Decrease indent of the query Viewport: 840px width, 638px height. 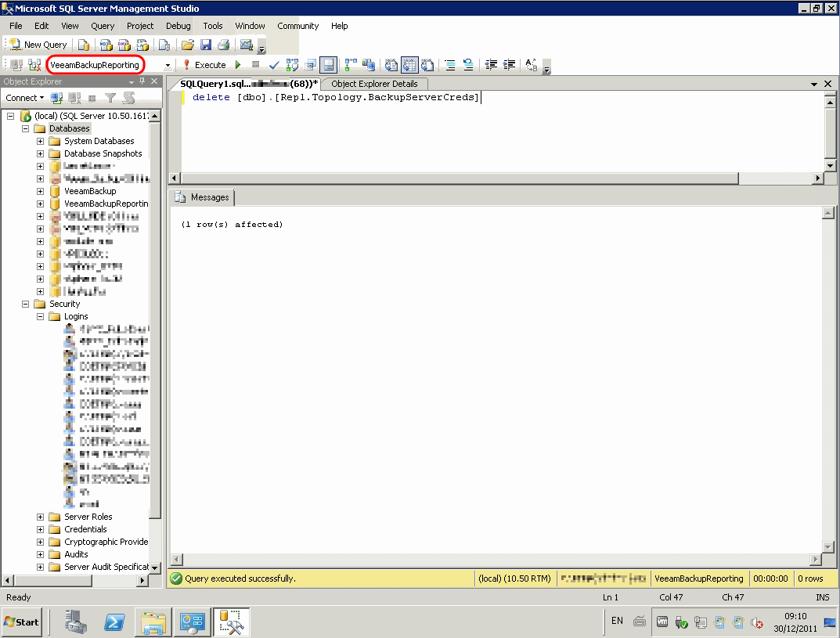click(x=491, y=65)
